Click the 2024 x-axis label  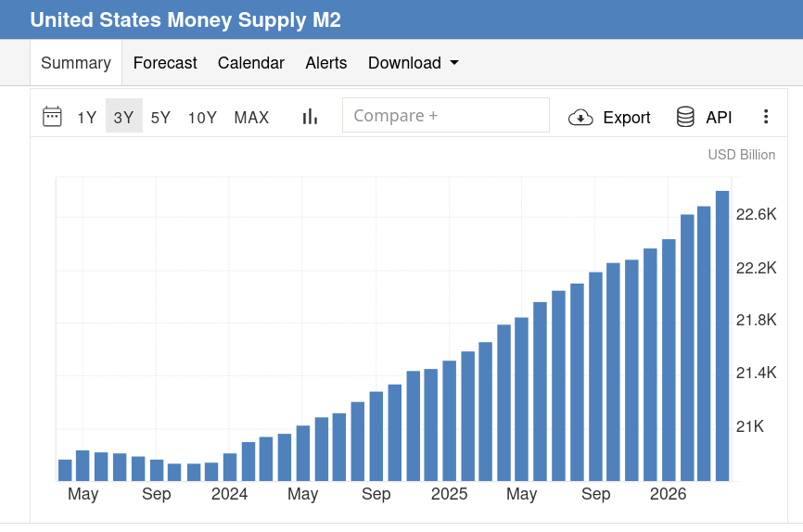tap(229, 494)
